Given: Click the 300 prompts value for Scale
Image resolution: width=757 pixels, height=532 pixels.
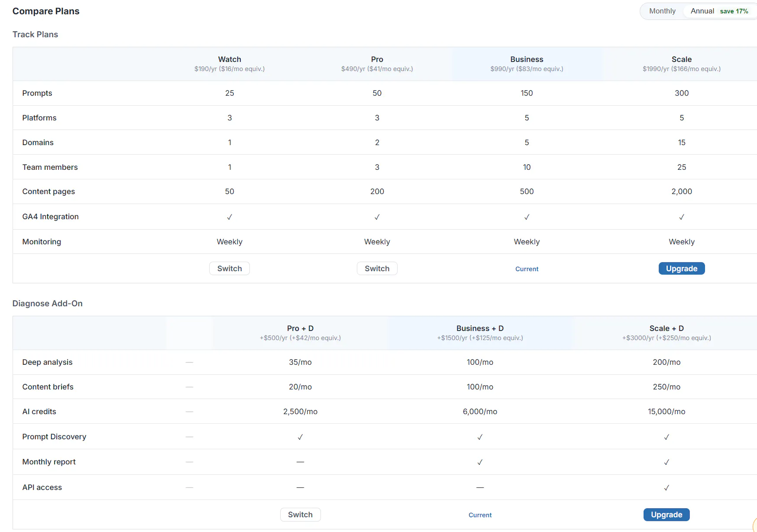Looking at the screenshot, I should click(682, 93).
